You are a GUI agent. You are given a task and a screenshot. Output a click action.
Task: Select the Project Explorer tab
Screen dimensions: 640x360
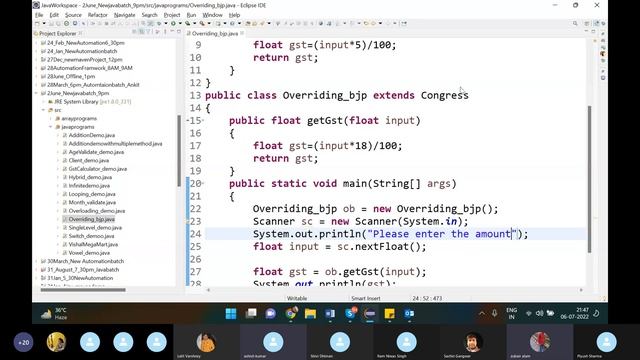tap(57, 33)
